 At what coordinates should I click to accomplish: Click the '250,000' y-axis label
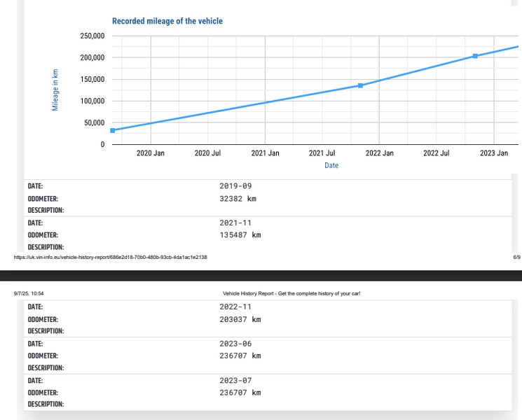(x=92, y=36)
